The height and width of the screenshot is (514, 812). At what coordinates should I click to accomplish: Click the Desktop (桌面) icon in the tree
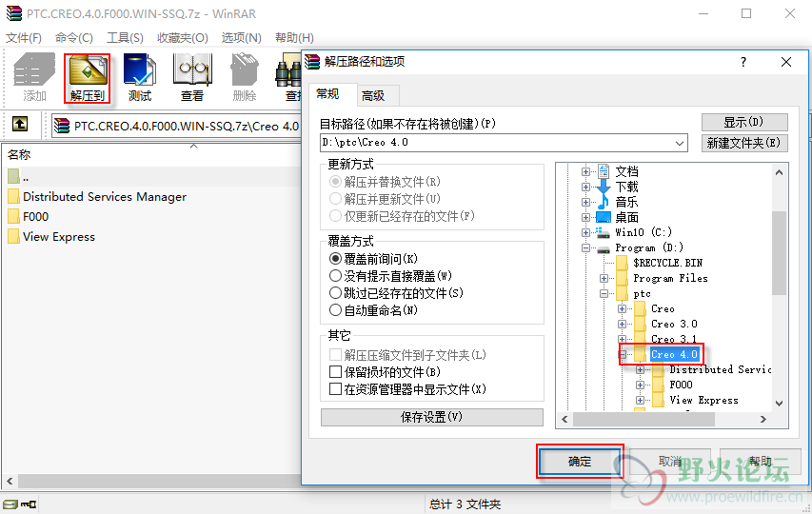tap(604, 217)
